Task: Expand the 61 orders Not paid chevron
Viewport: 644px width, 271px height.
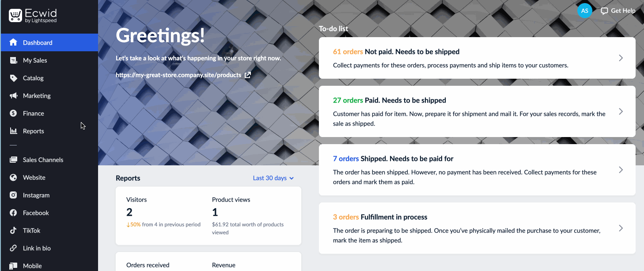Action: tap(621, 58)
